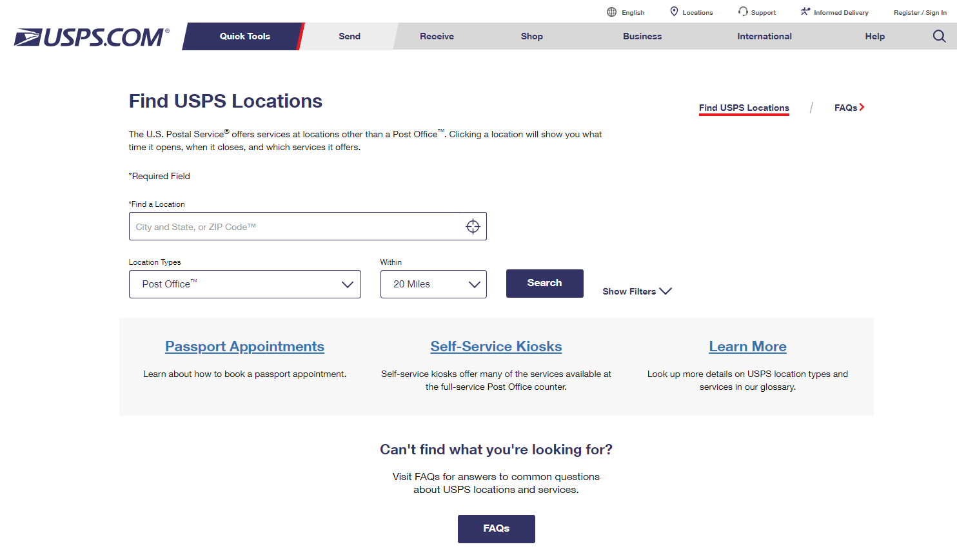
Task: Click the FAQs button at bottom
Action: click(496, 528)
